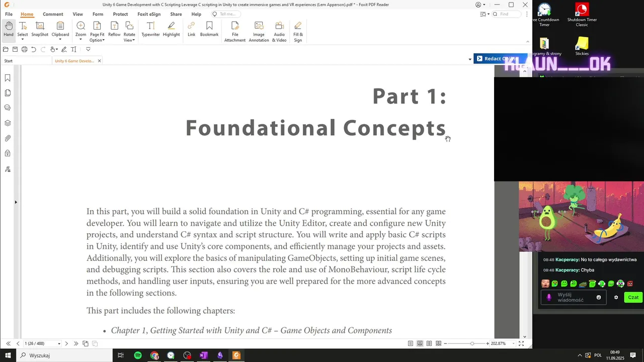The width and height of the screenshot is (644, 362).
Task: Open the Attachments panel in the sidebar
Action: (x=8, y=138)
